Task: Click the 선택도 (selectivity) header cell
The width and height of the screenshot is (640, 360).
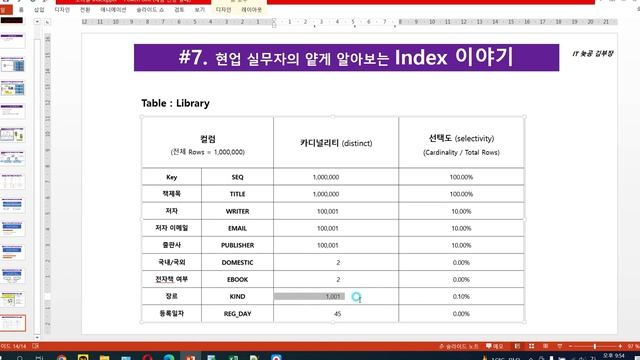Action: (x=461, y=142)
